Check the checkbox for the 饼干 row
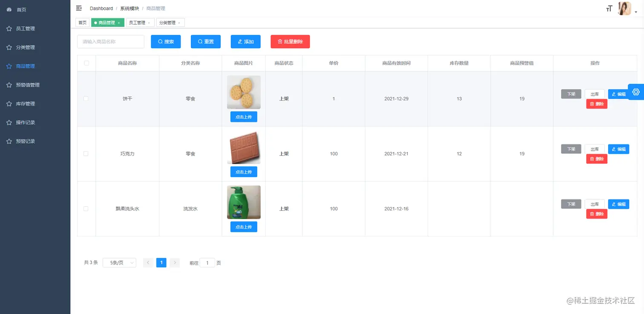The width and height of the screenshot is (644, 314). [x=86, y=98]
